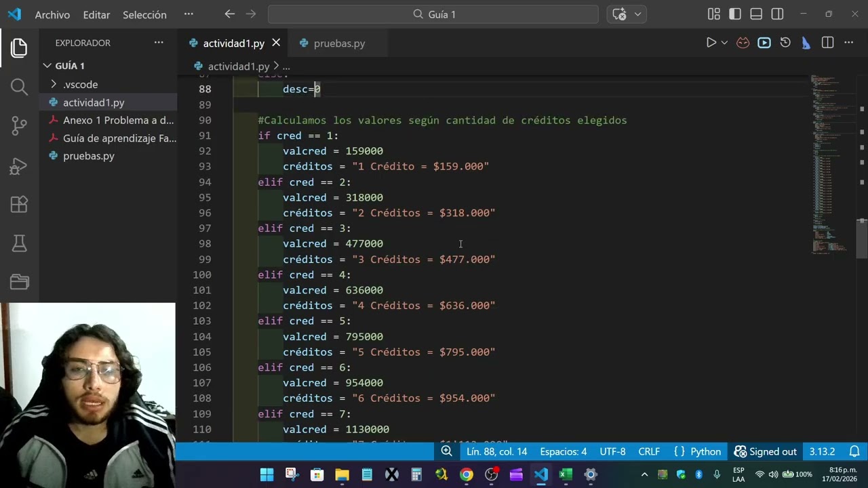
Task: Split the editor to the right
Action: 827,43
